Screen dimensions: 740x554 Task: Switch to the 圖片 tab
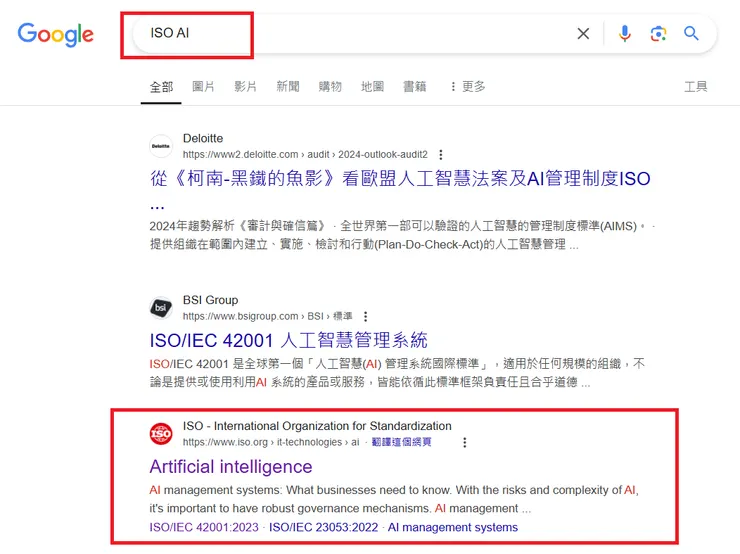click(x=203, y=86)
